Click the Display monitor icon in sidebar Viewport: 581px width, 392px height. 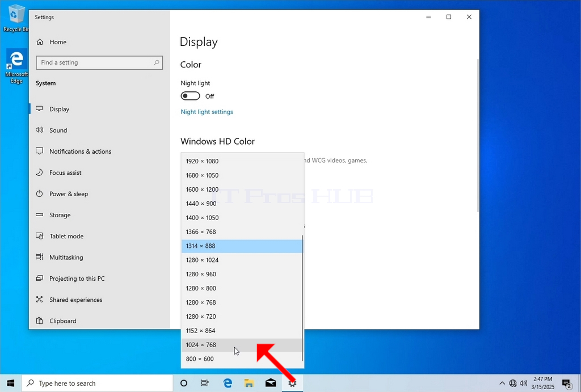pos(39,109)
